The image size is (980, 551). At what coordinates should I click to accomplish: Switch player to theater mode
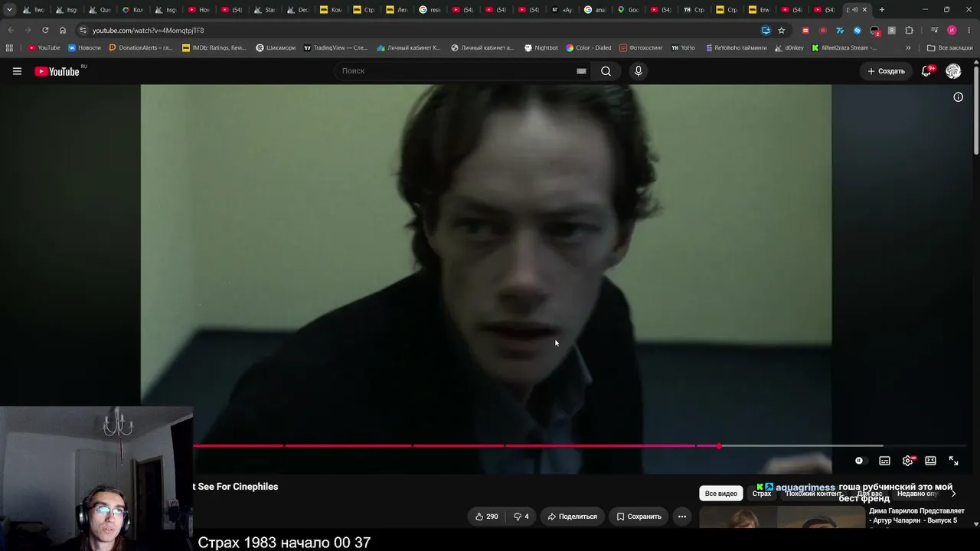click(930, 461)
